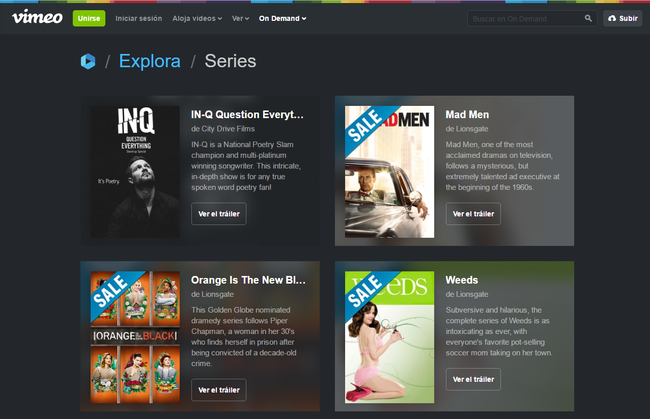
Task: Expand the Aloja videos dropdown
Action: tap(198, 18)
